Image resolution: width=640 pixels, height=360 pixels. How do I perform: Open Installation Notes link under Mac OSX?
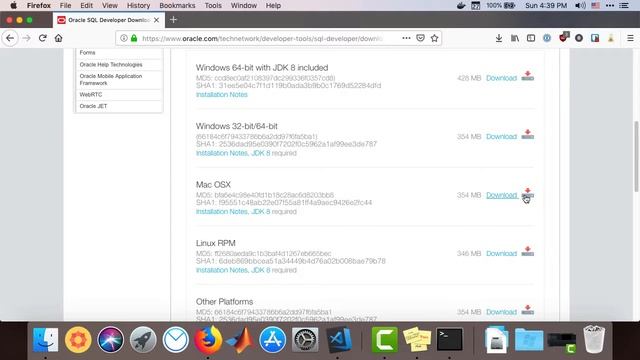point(222,211)
